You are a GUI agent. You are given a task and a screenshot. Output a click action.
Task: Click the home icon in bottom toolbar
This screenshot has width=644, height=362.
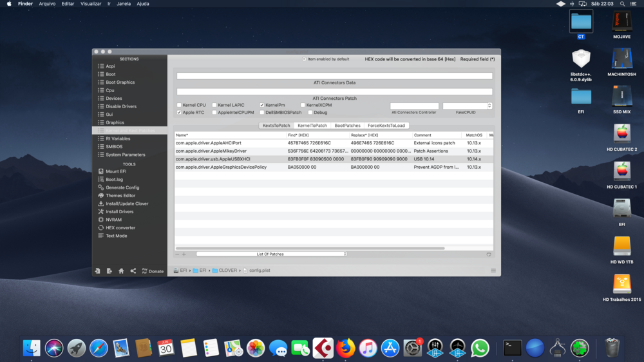tap(121, 271)
